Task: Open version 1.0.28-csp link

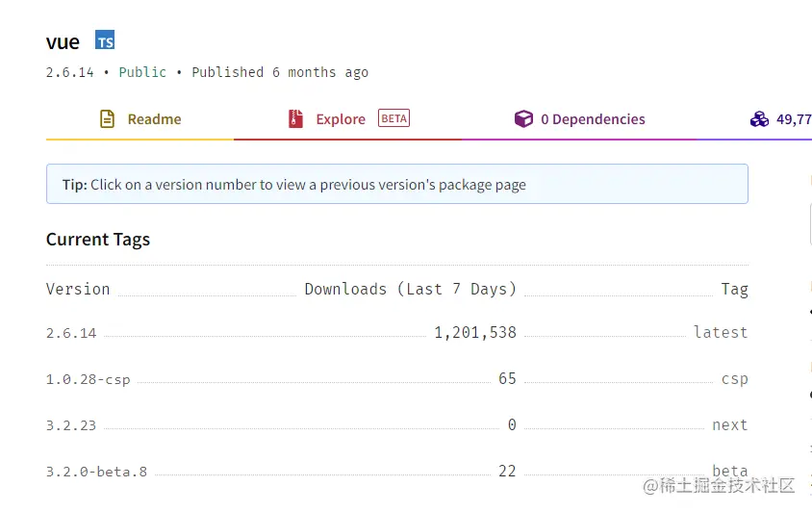Action: coord(89,379)
